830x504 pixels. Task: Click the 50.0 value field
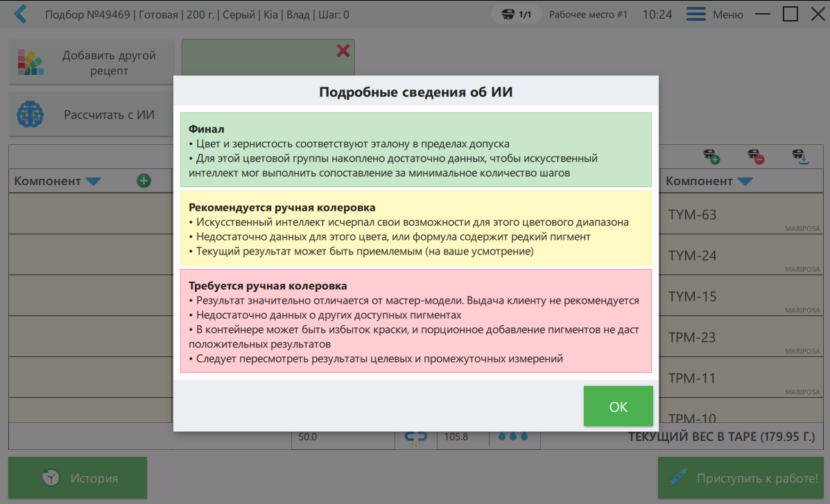[343, 437]
